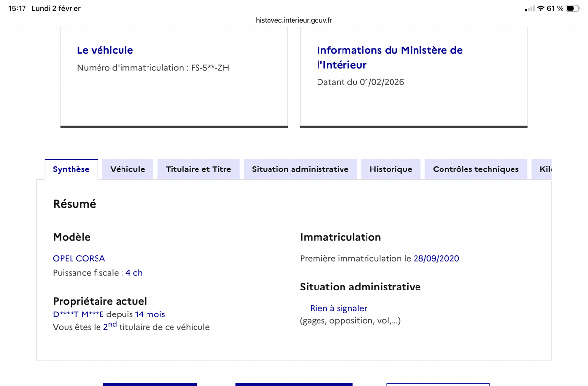Select the Situation administrative tab
The height and width of the screenshot is (386, 588).
tap(300, 169)
